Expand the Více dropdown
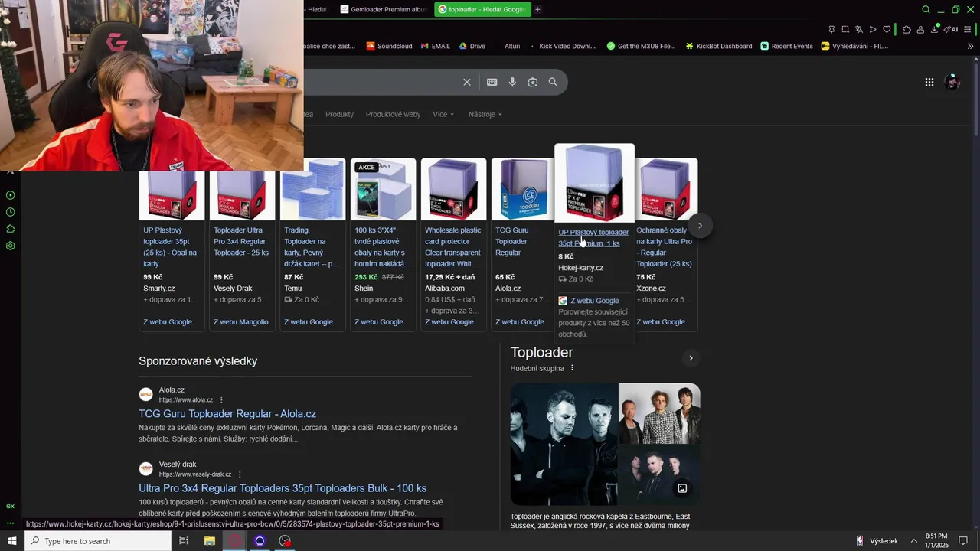Viewport: 980px width, 551px height. (x=443, y=114)
